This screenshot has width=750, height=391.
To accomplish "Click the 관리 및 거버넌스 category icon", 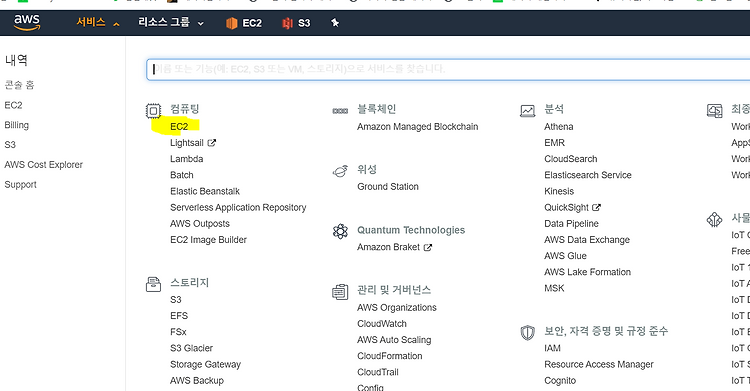I will [x=340, y=291].
